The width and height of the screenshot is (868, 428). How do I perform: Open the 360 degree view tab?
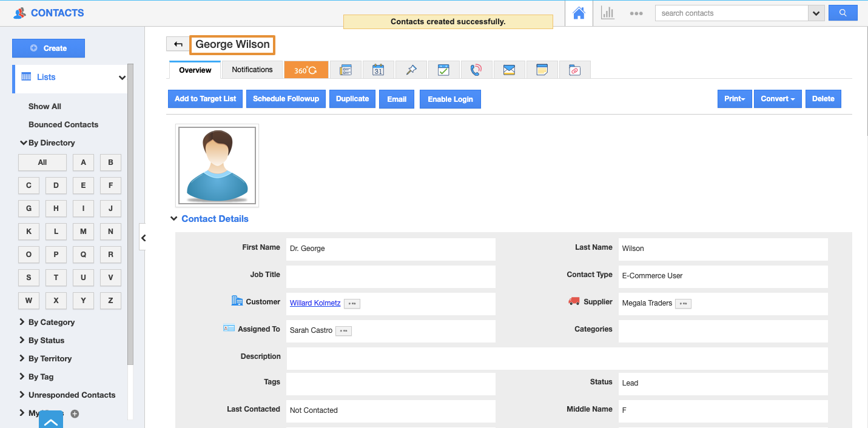(x=306, y=70)
